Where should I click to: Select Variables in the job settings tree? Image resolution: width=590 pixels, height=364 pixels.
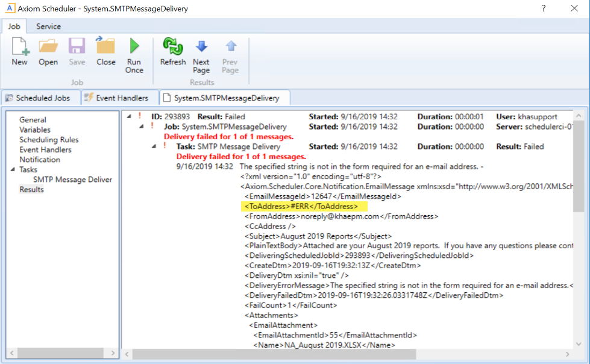pyautogui.click(x=34, y=130)
